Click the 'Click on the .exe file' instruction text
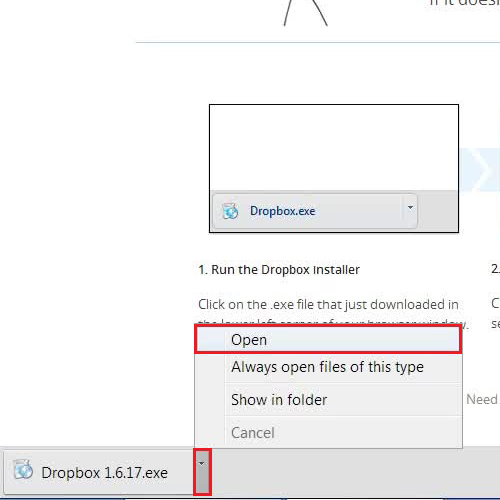500x500 pixels. [x=328, y=305]
